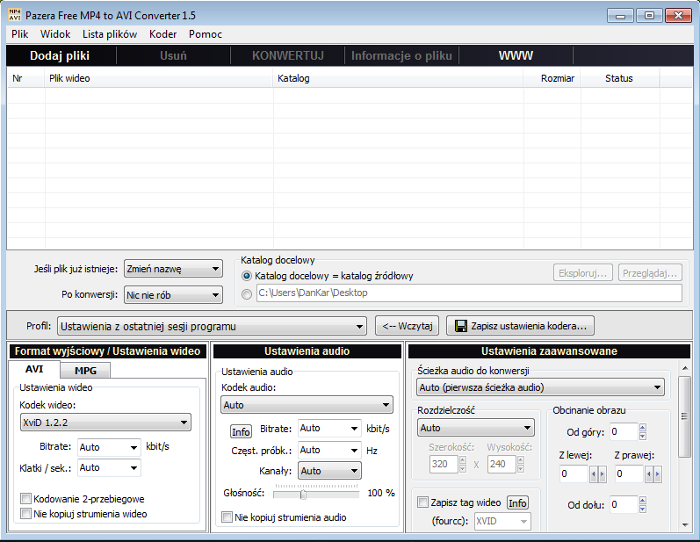
Task: Open video Bitrate dropdown
Action: click(x=109, y=447)
